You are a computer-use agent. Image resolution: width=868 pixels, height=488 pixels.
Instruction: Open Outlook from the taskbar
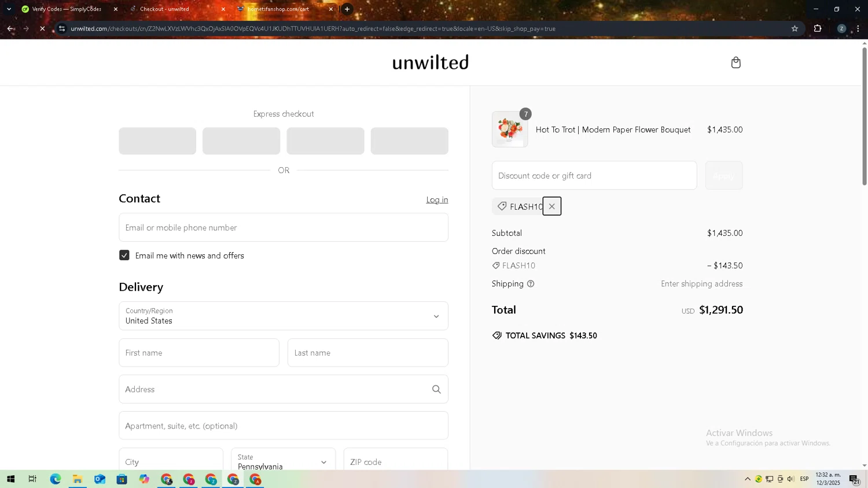(x=100, y=479)
